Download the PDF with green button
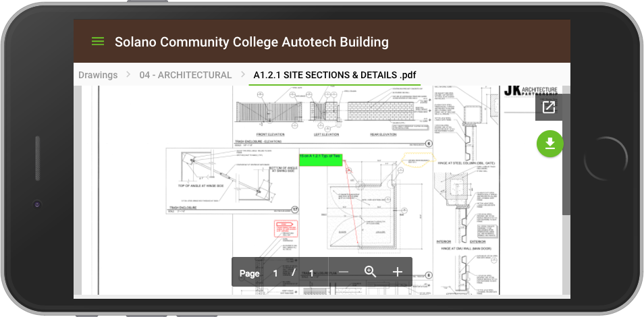This screenshot has width=644, height=317. 550,143
